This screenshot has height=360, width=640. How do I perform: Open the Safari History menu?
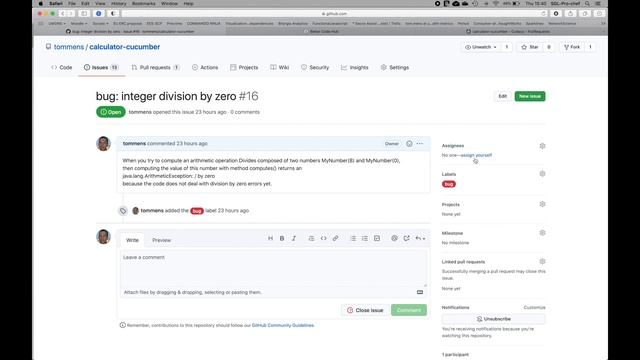pyautogui.click(x=119, y=3)
